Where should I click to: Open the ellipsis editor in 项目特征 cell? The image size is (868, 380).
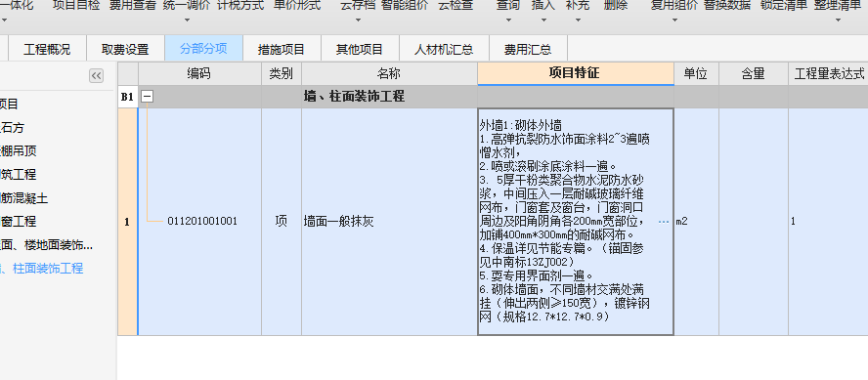664,221
